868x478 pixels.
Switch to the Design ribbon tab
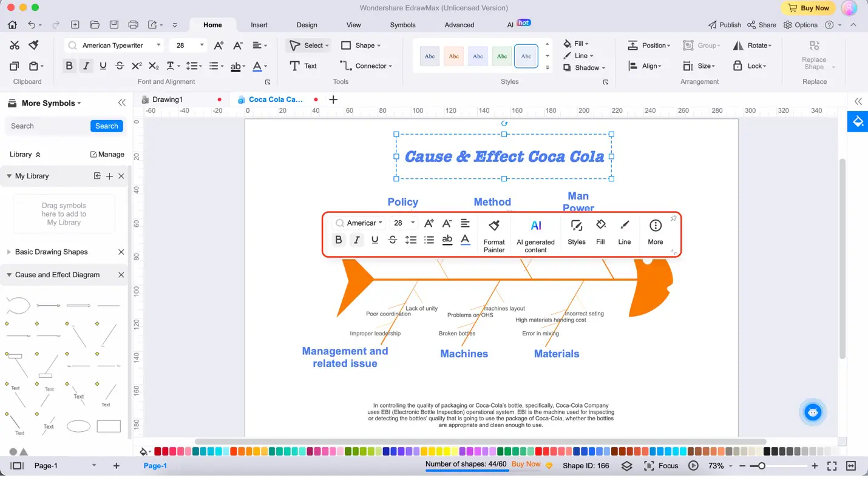pos(307,25)
